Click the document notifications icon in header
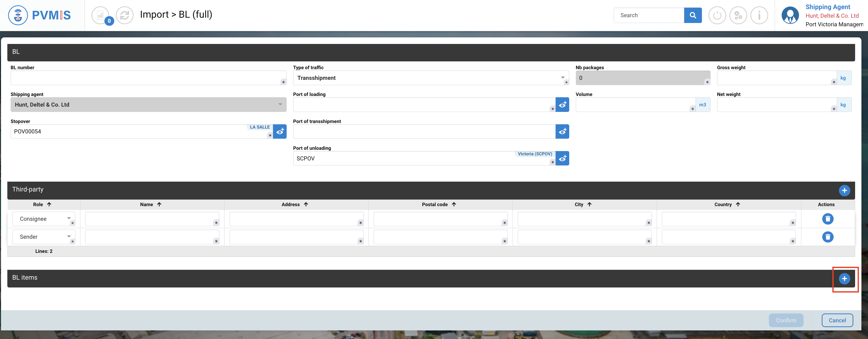 pos(100,15)
